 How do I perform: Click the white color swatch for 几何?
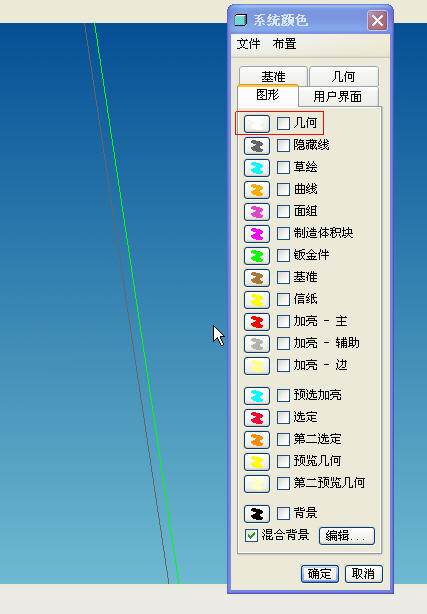pos(257,124)
